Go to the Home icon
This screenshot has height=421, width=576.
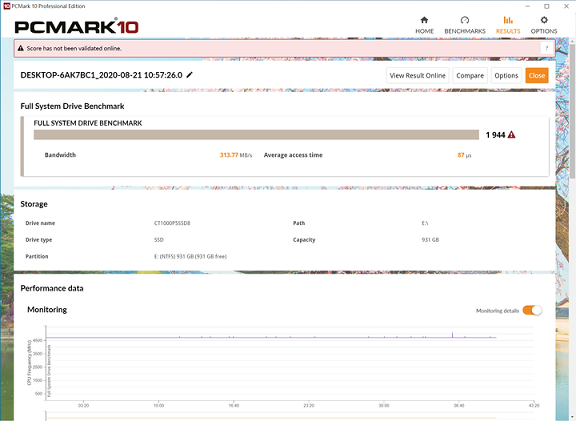tap(424, 20)
